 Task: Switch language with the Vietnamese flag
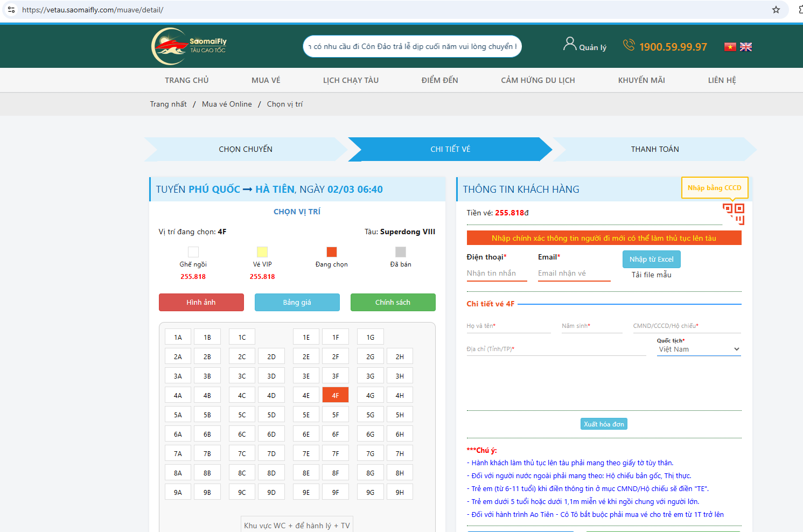(730, 47)
